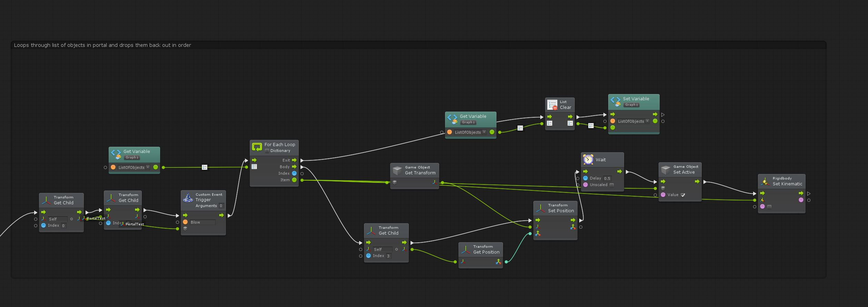Click the Wait node alarm clock icon
The width and height of the screenshot is (868, 307).
588,160
